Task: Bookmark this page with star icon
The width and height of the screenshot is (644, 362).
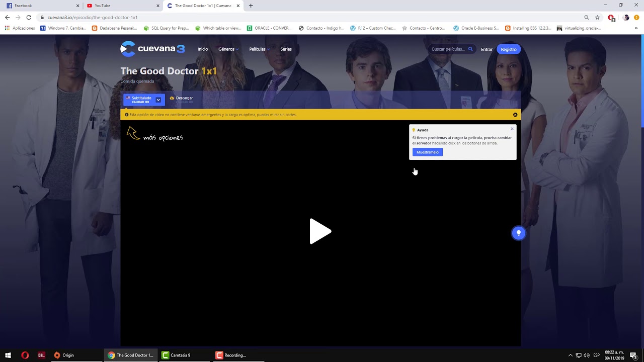Action: [x=597, y=17]
